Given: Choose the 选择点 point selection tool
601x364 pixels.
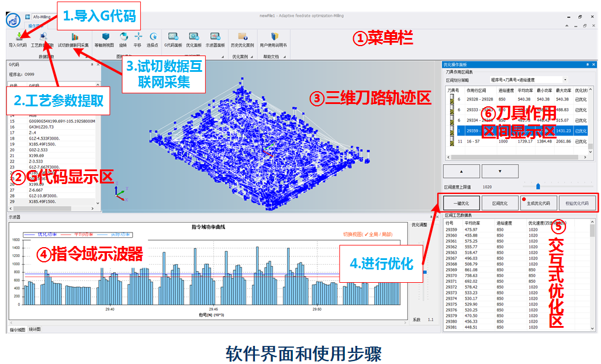Looking at the screenshot, I should 153,39.
